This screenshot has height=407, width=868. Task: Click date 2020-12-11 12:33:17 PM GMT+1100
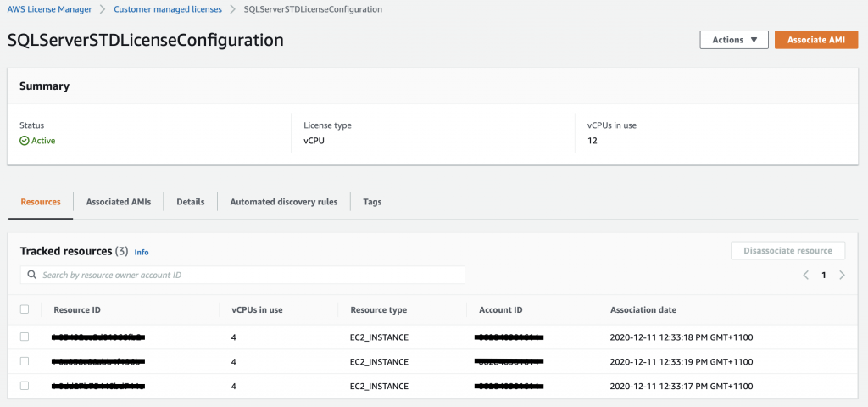tap(682, 386)
